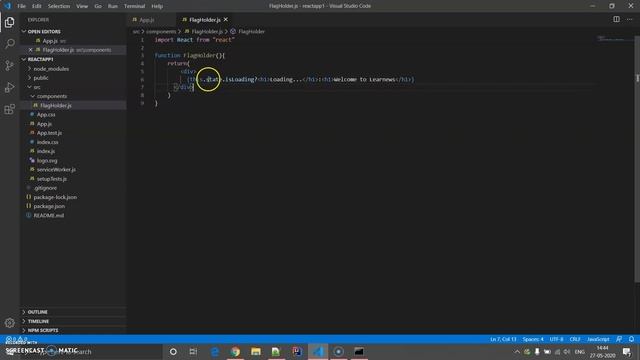Change indentation via Spaces: 4
640x360 pixels.
pyautogui.click(x=533, y=339)
